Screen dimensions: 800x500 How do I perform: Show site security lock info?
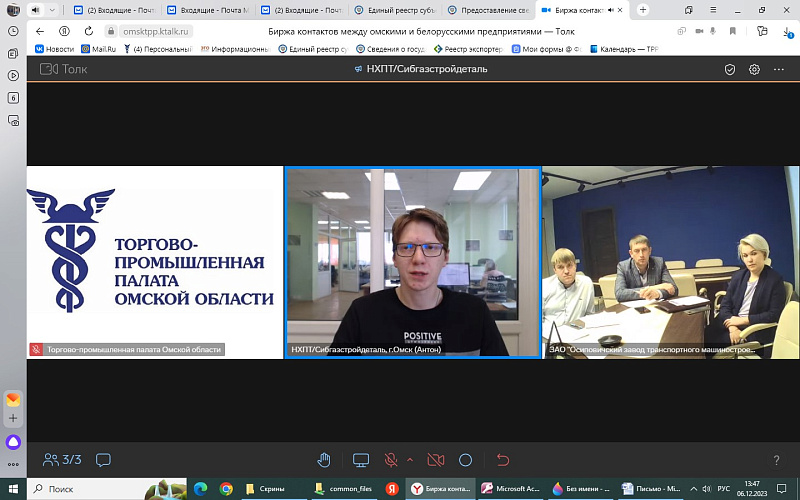[x=111, y=31]
